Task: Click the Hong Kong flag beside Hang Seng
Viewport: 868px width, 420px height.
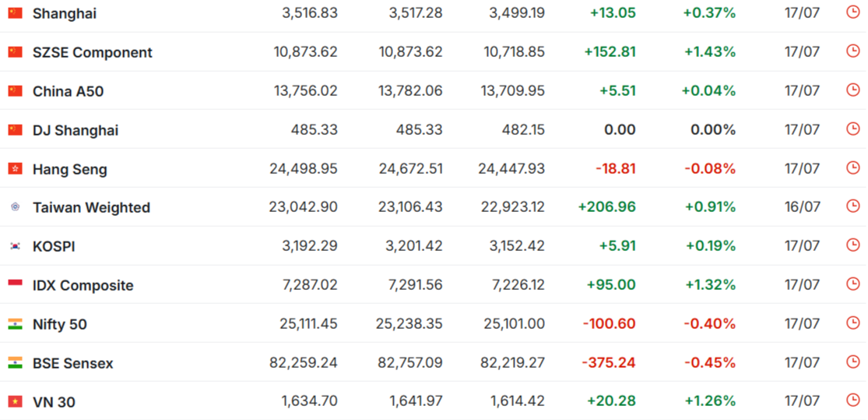Action: click(15, 168)
